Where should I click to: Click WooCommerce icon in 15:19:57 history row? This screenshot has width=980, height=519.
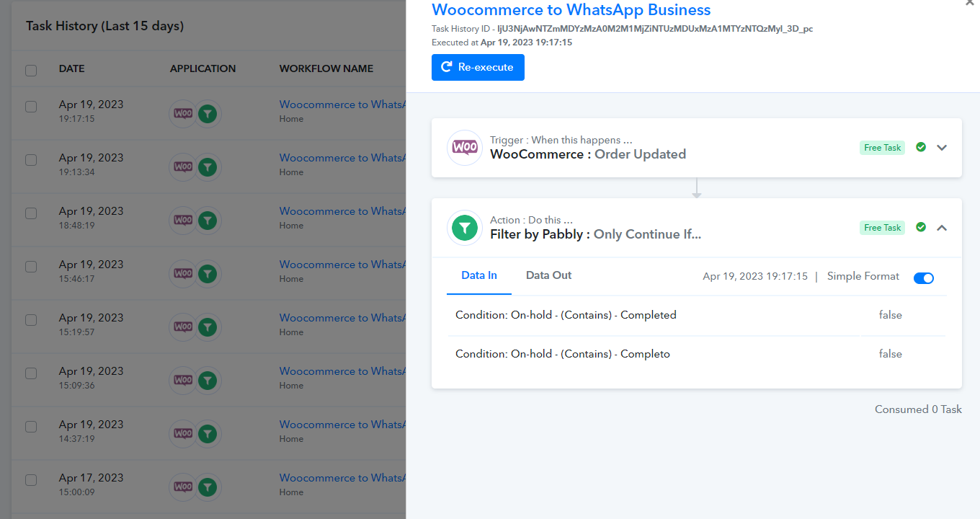click(183, 327)
